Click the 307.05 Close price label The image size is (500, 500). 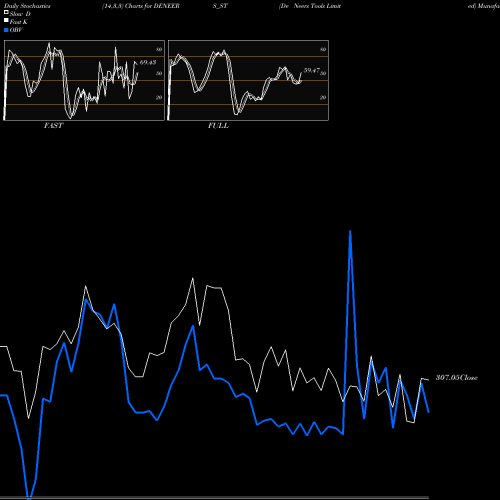457,378
